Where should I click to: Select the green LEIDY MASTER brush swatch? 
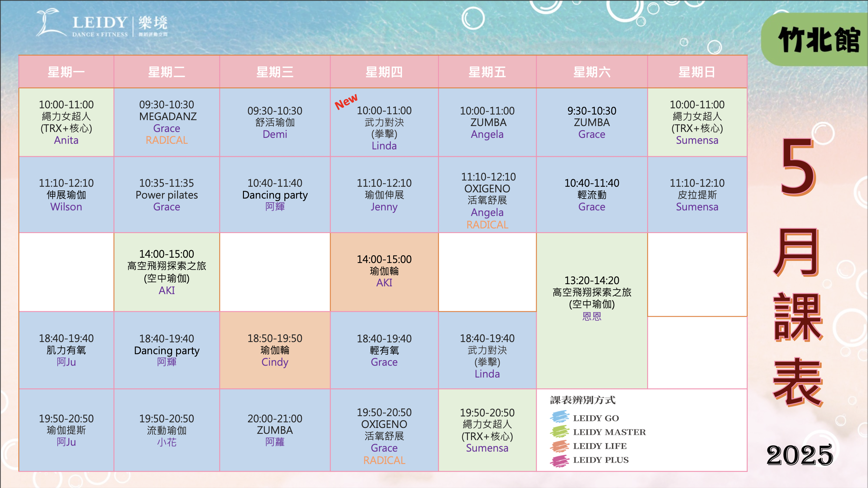tap(560, 431)
